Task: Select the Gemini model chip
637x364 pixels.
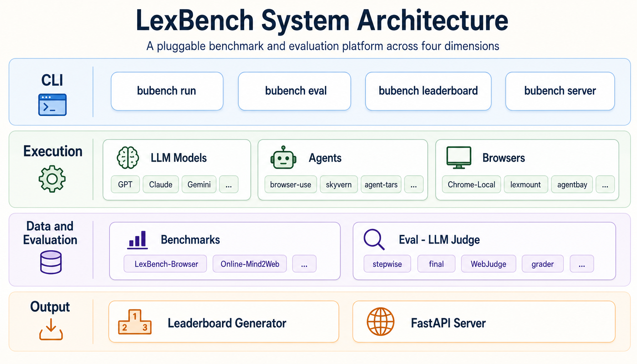Action: pyautogui.click(x=199, y=184)
